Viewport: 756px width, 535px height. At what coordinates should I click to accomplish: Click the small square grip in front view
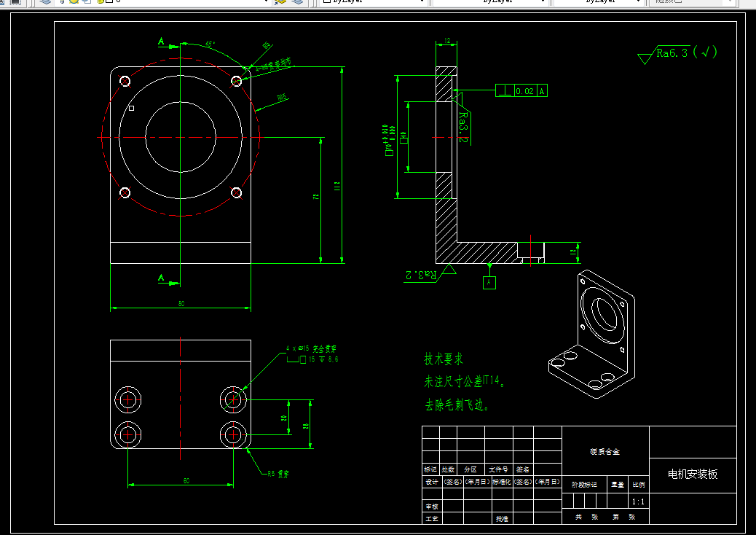click(x=132, y=108)
